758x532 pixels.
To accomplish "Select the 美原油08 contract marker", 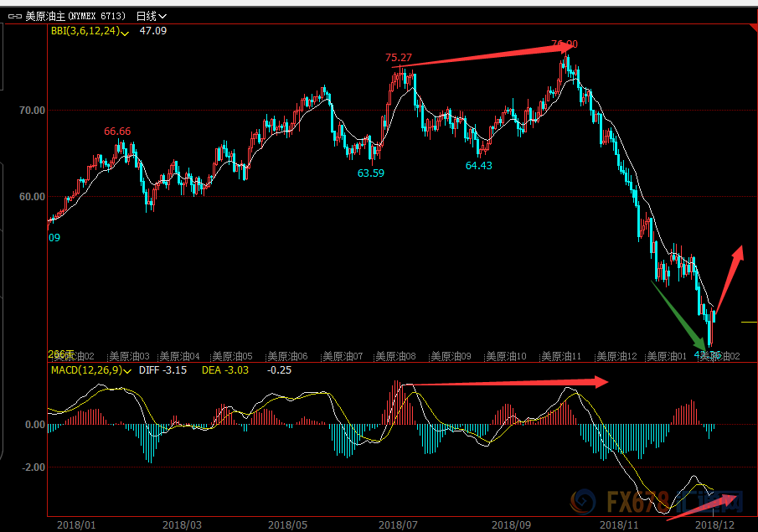I will coord(395,356).
